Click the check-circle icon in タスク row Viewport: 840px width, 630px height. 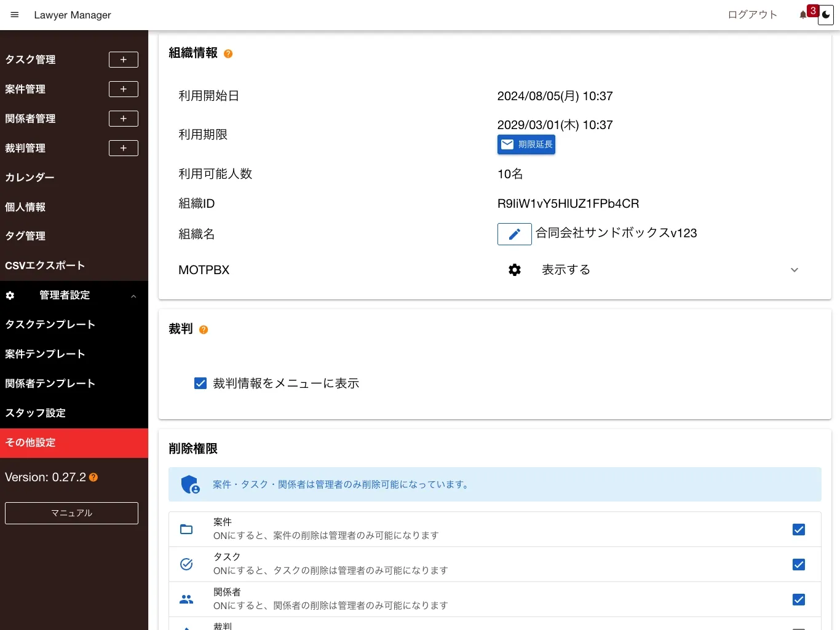(186, 564)
